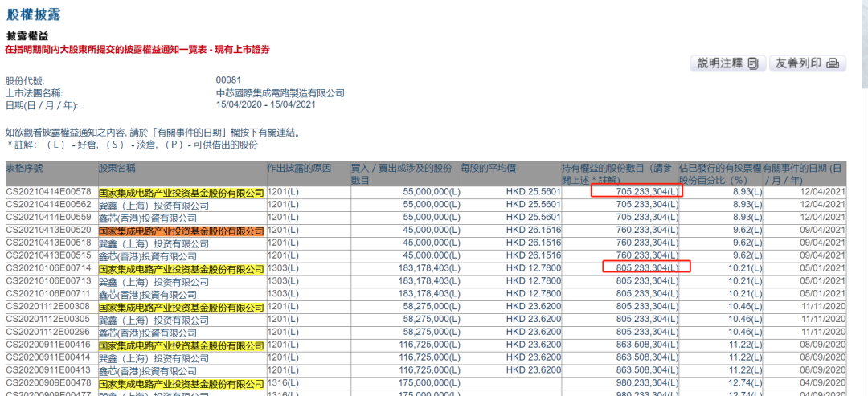Select HKD 23.6200 in row CS20201112E00308

point(534,307)
